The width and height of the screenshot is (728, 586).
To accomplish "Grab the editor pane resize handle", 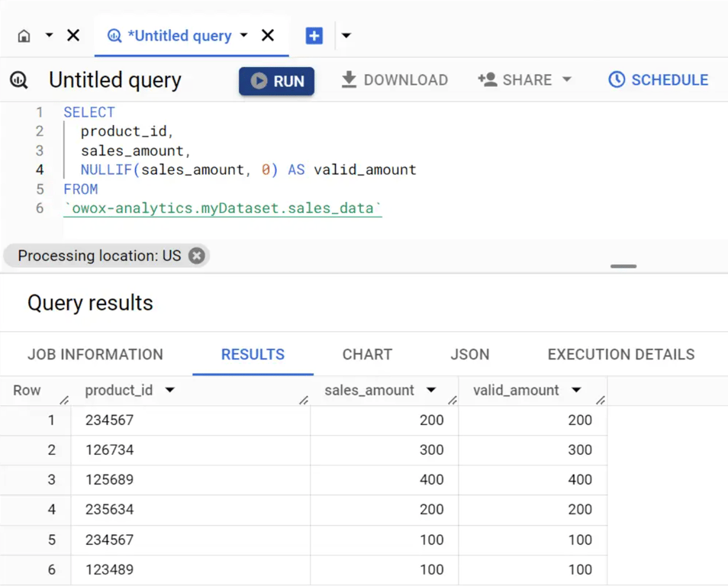I will [x=623, y=266].
